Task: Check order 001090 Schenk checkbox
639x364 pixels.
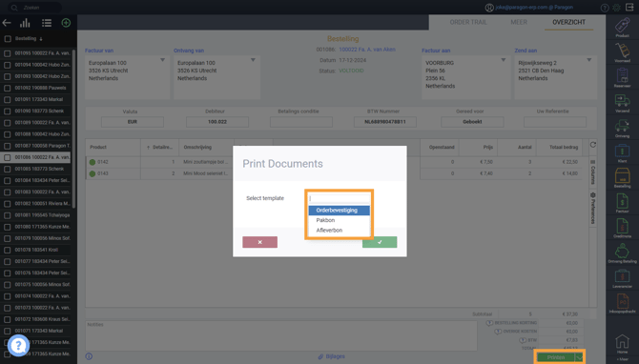Action: (x=8, y=111)
